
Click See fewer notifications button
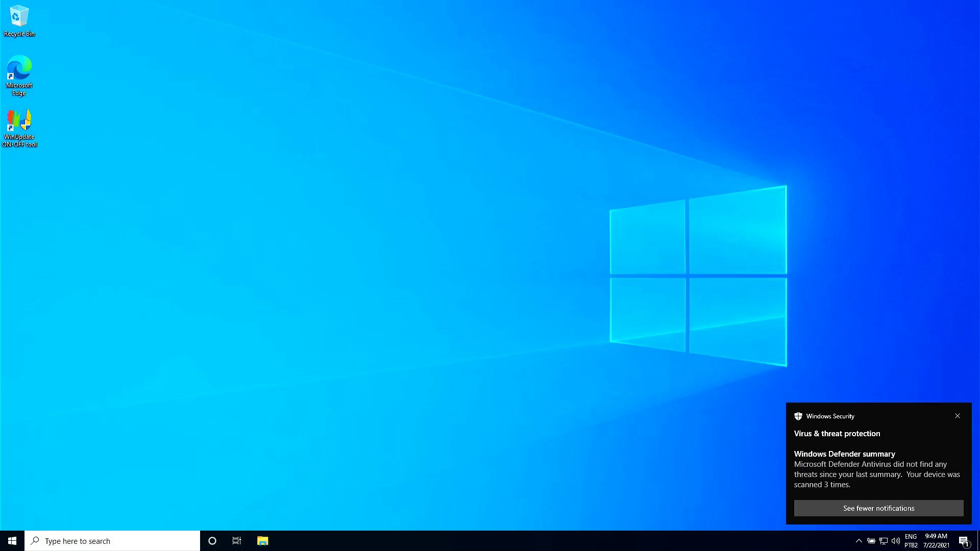coord(878,508)
